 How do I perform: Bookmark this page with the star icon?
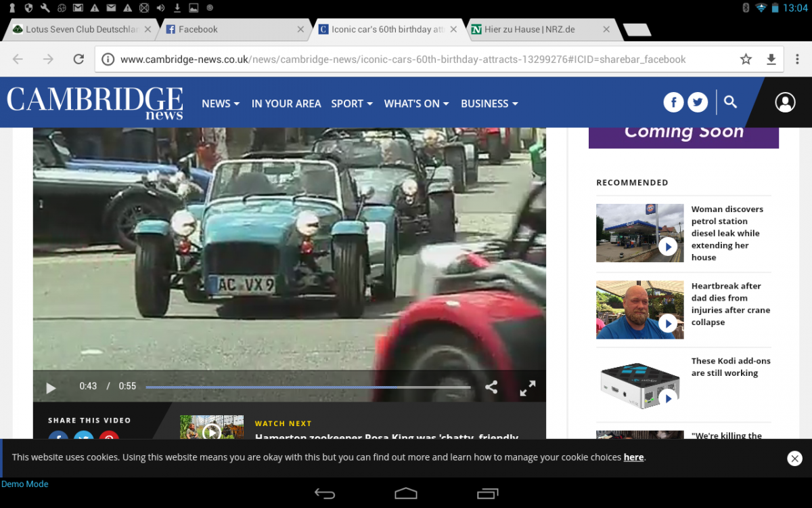[x=746, y=60]
